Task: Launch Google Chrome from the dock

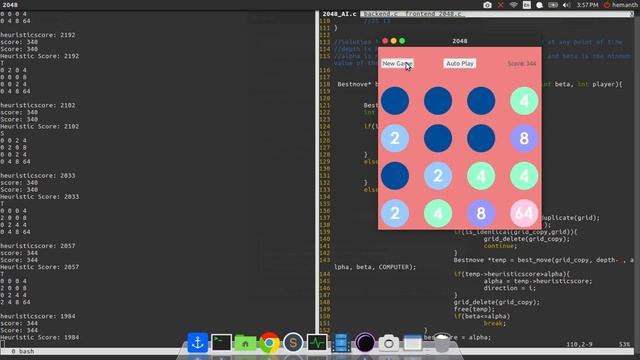Action: point(269,342)
